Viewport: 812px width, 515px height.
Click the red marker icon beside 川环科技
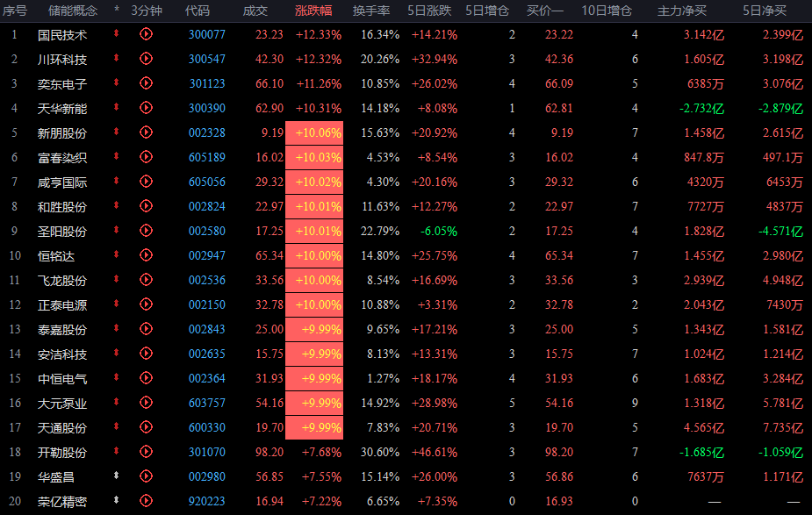tap(117, 59)
